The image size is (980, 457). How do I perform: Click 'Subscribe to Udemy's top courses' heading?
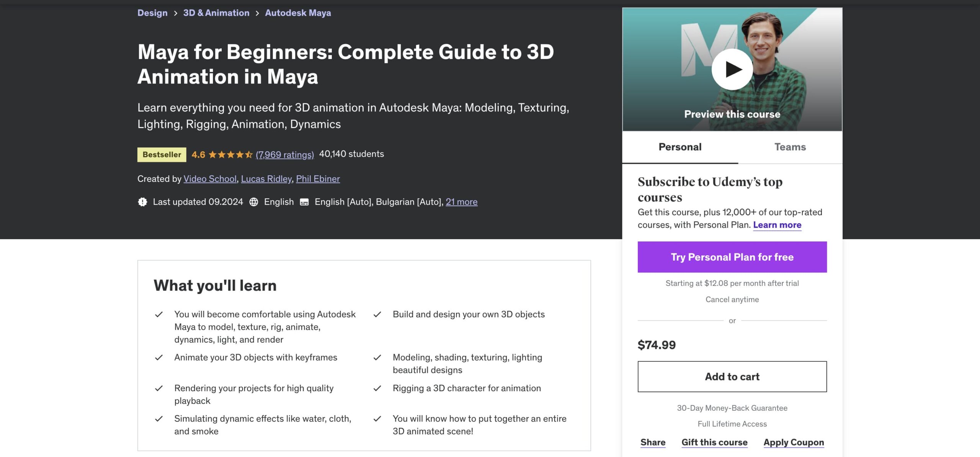coord(710,189)
